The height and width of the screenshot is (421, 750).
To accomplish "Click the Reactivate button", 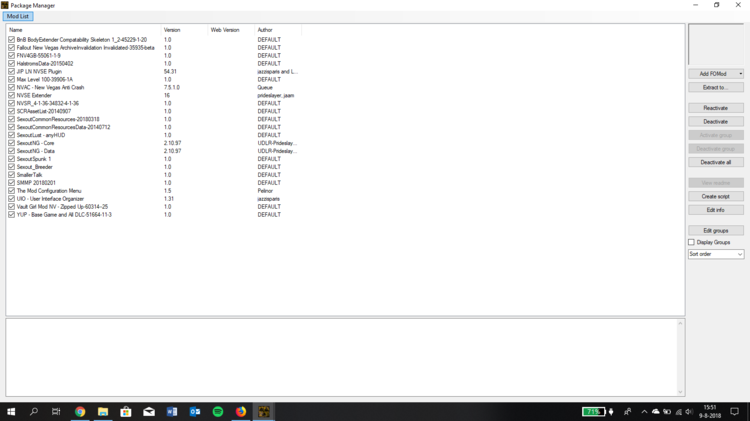I will [x=716, y=108].
